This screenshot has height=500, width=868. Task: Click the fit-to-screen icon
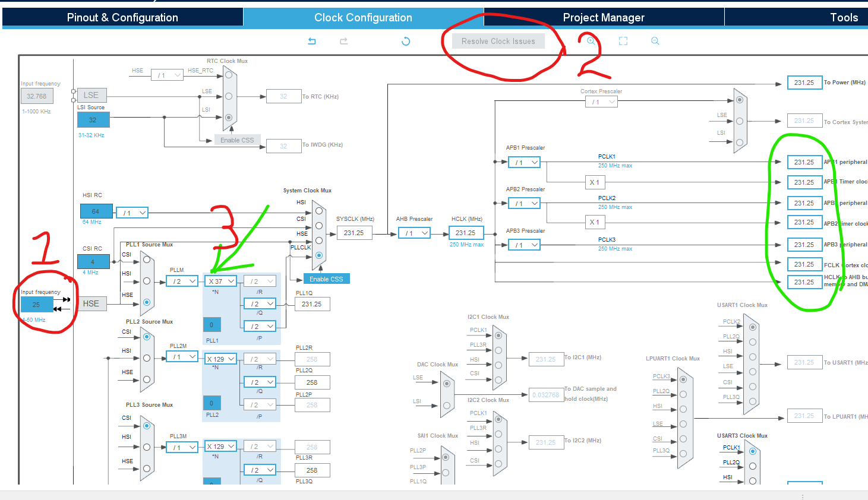(x=623, y=41)
